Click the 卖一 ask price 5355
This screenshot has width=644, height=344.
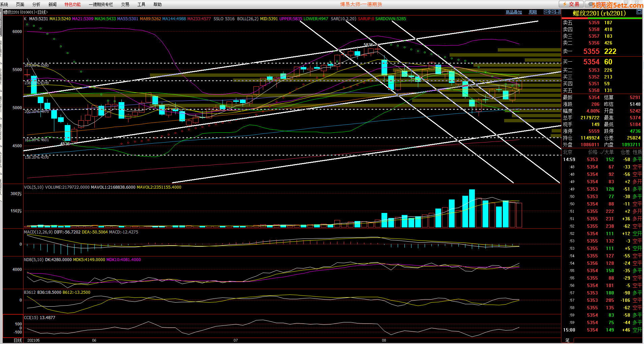pos(591,51)
